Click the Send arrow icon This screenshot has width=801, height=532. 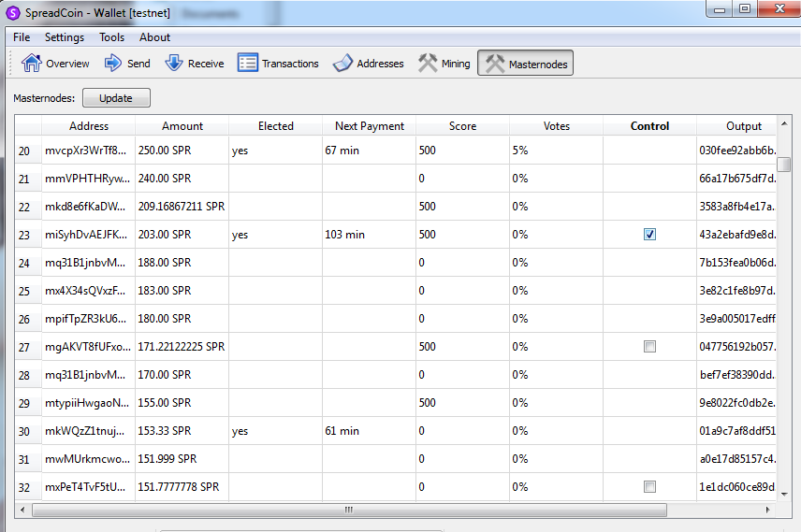pos(113,64)
